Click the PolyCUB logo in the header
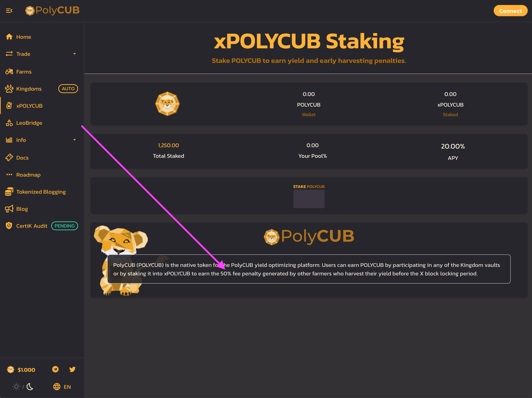The width and height of the screenshot is (532, 398). point(52,10)
